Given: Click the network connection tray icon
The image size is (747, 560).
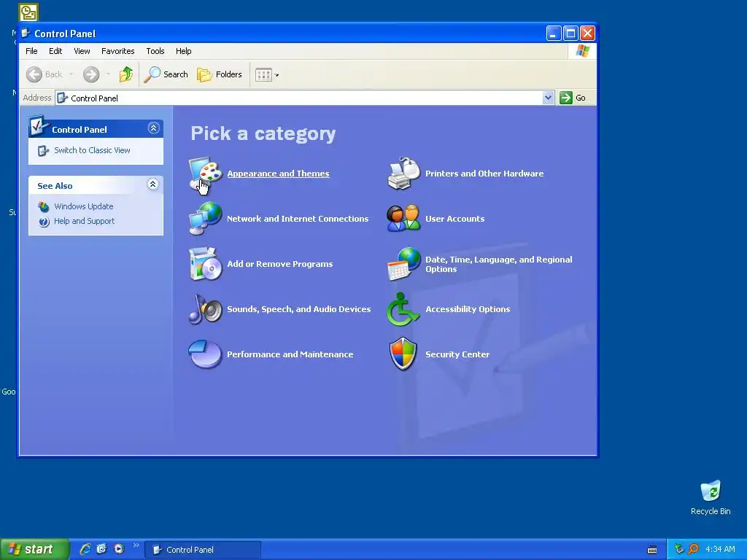Looking at the screenshot, I should coord(679,549).
